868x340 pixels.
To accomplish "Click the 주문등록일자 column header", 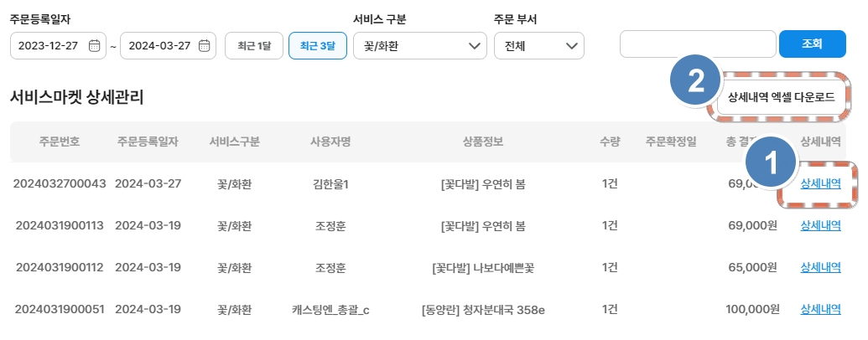I will 148,142.
